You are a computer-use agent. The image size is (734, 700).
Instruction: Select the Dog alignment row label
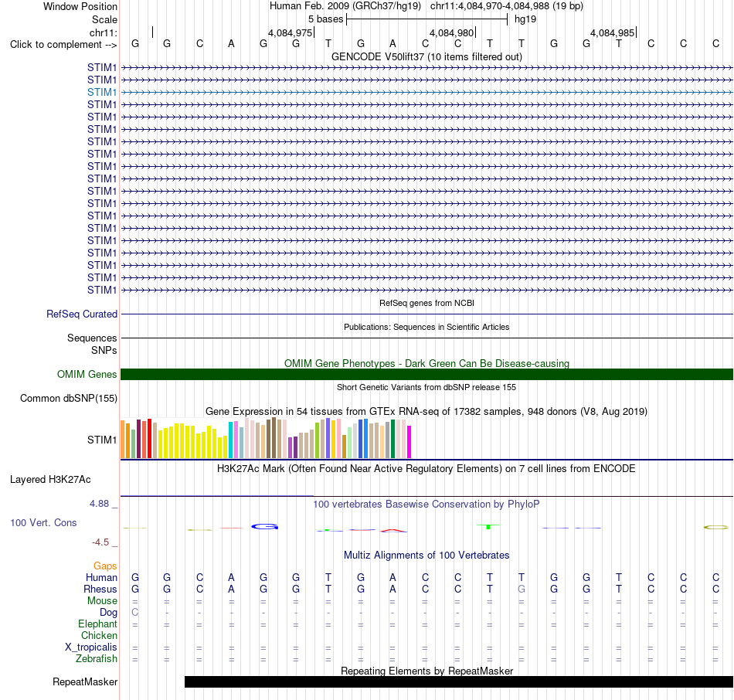coord(108,613)
